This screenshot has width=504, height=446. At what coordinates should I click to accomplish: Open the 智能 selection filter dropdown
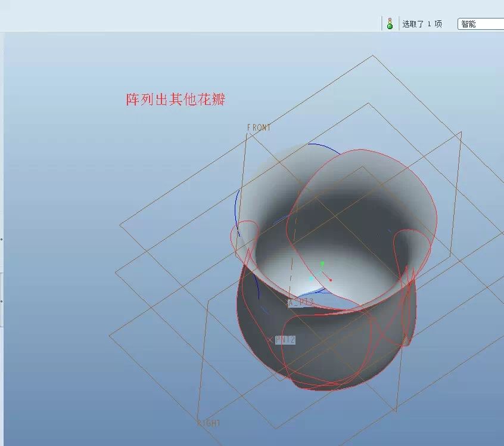(481, 24)
